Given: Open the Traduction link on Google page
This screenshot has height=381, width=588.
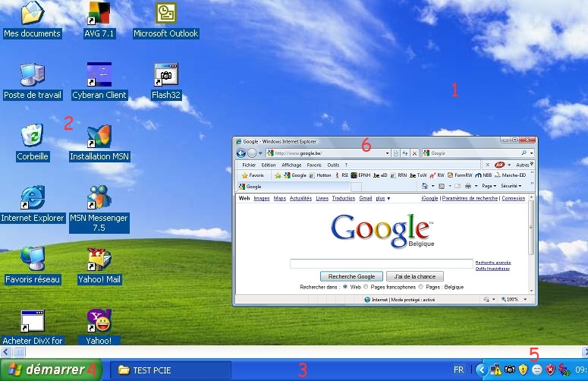Looking at the screenshot, I should pos(344,198).
